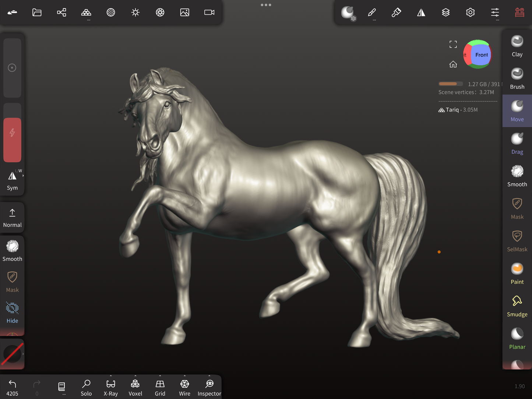Toggle Wire wireframe display
Image resolution: width=532 pixels, height=399 pixels.
[x=184, y=388]
